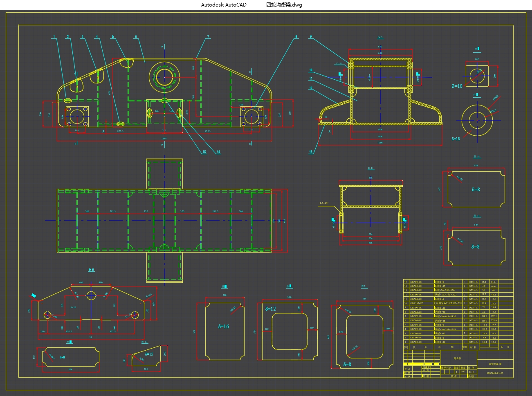The image size is (532, 396).
Task: Click the 四轮均衡梁.dwg file name in the title bar
Action: tap(284, 5)
